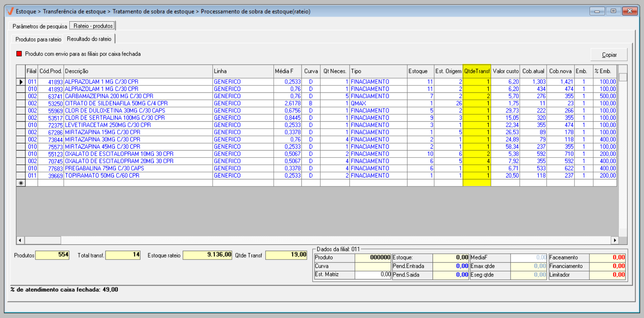Select the Resultado do rateio tab
644x318 pixels.
click(x=89, y=39)
